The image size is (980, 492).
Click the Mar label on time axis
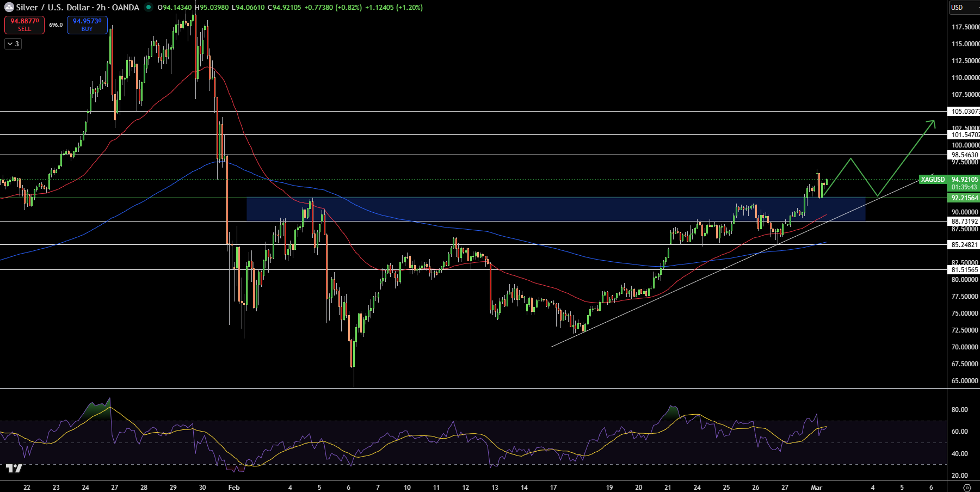816,488
